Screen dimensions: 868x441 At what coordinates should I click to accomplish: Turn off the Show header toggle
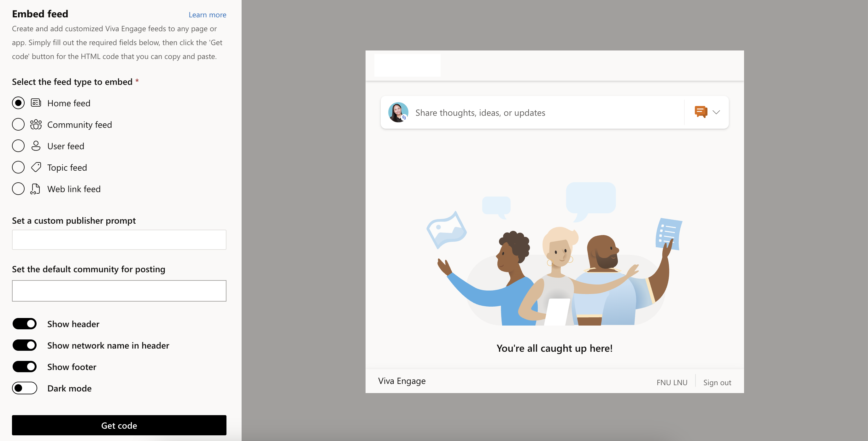coord(25,324)
